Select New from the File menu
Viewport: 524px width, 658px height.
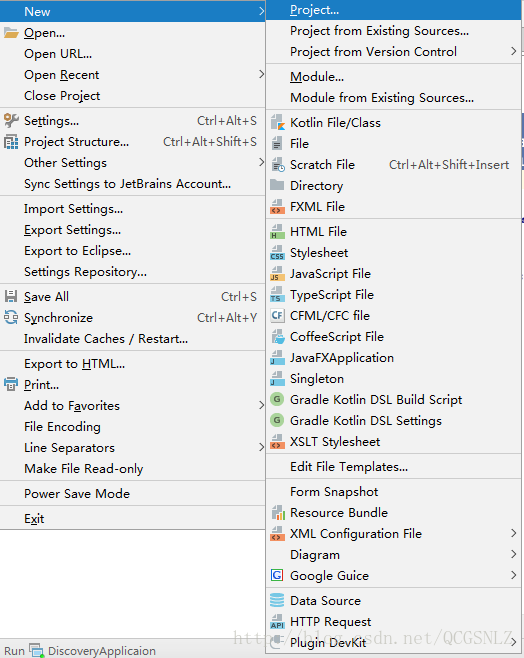(x=133, y=11)
